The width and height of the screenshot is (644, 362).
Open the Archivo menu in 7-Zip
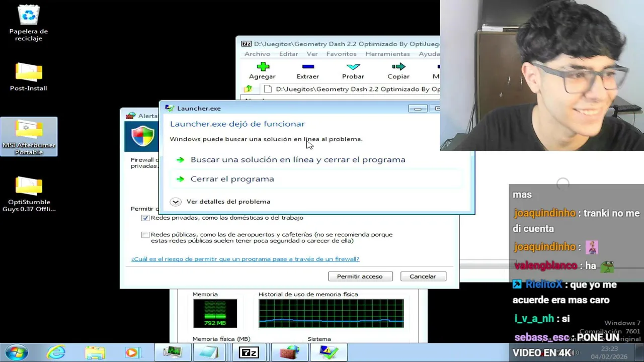(257, 54)
